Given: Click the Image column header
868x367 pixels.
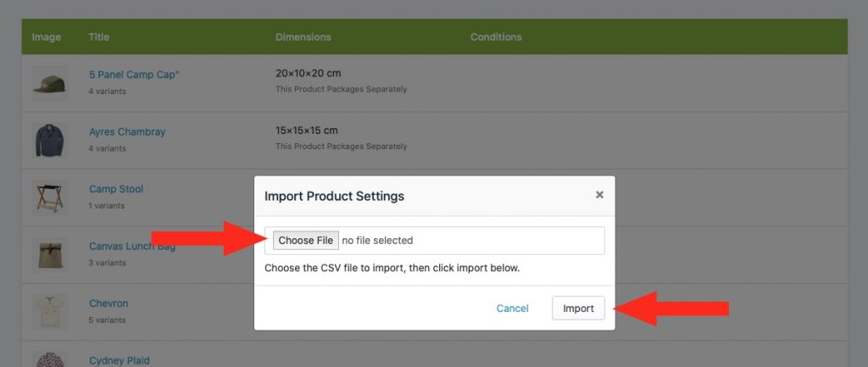Looking at the screenshot, I should click(x=47, y=37).
